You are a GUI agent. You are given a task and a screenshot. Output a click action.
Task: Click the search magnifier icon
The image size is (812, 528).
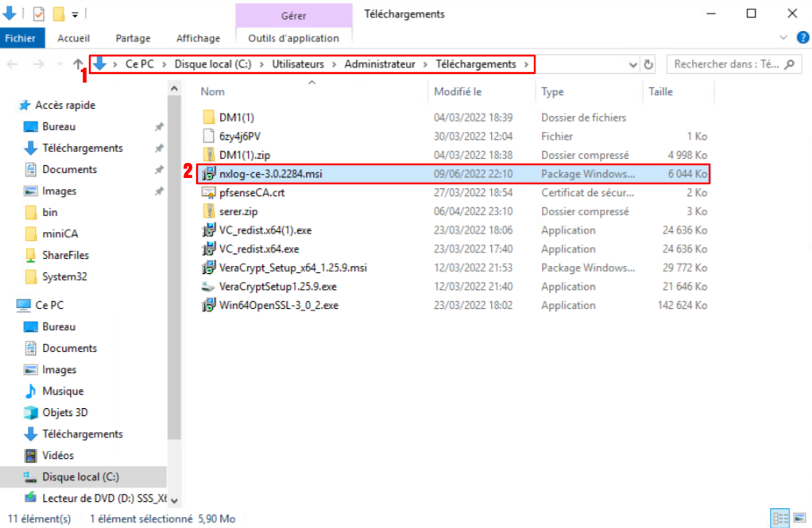point(790,64)
